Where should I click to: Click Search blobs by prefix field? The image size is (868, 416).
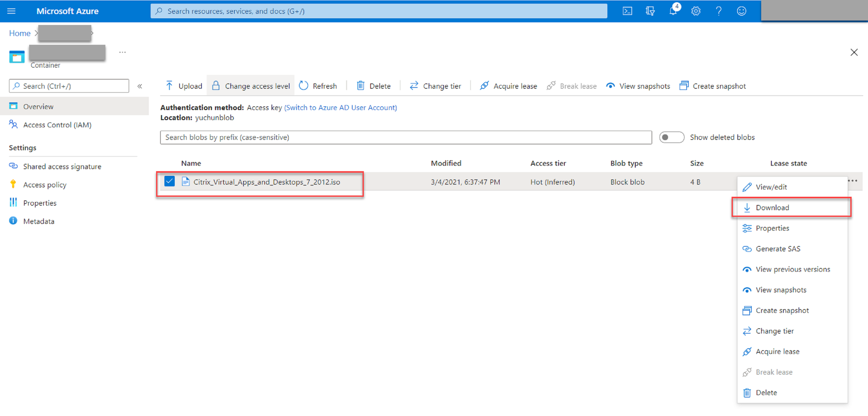pos(406,137)
